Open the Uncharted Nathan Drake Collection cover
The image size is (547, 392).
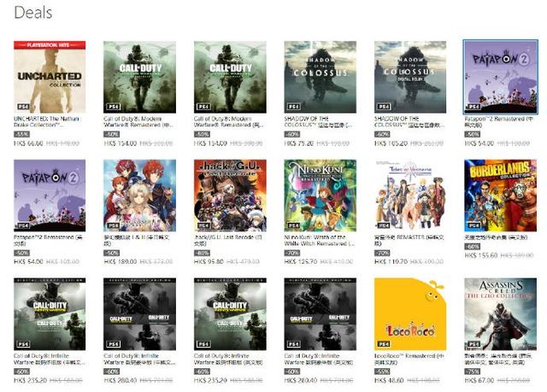point(50,77)
